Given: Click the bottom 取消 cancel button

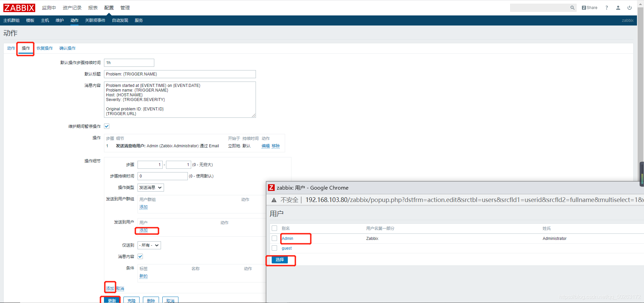Looking at the screenshot, I should [170, 300].
